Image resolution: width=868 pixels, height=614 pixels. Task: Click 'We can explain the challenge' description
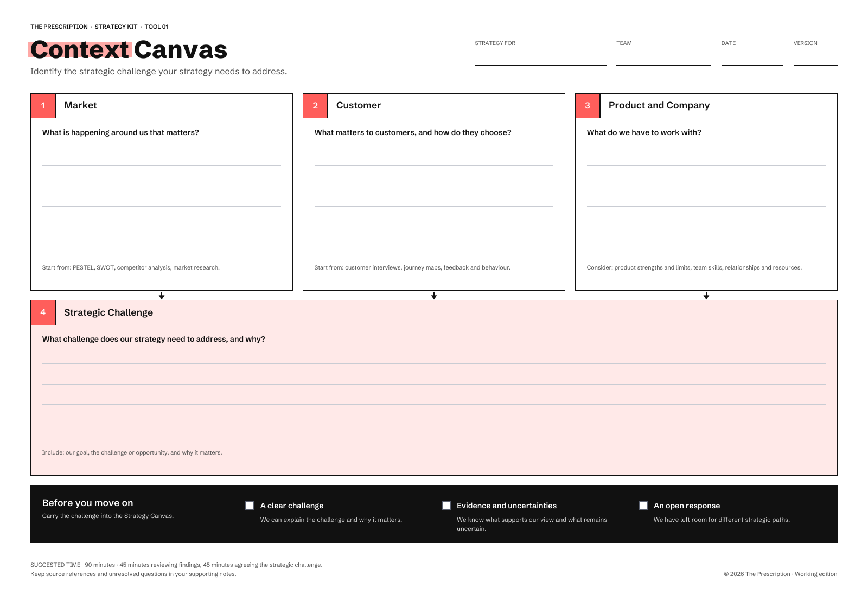pos(331,520)
